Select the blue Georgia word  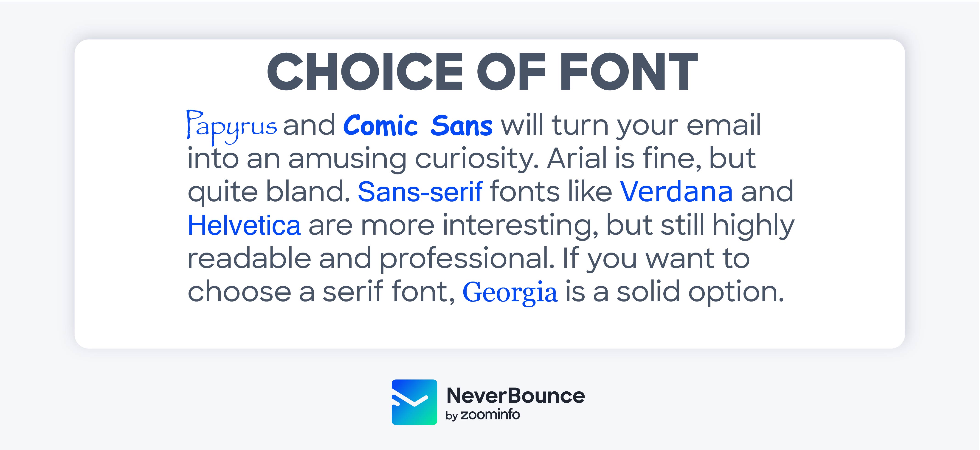(510, 292)
